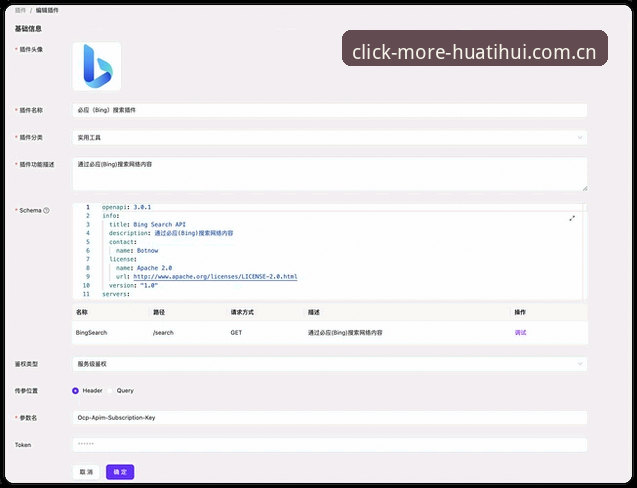Open the auth type dropdown 服务级鉴权
Viewport: 637px width, 488px height.
[330, 364]
